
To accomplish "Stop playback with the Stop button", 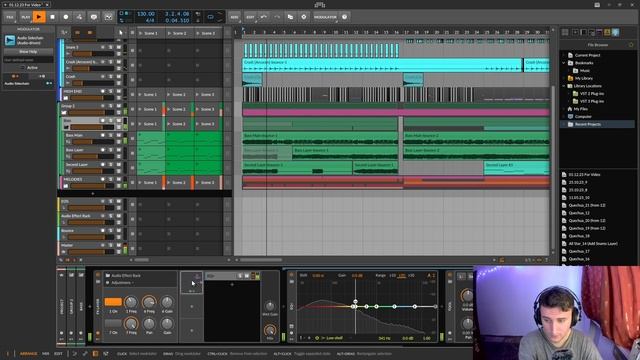I will tap(52, 17).
